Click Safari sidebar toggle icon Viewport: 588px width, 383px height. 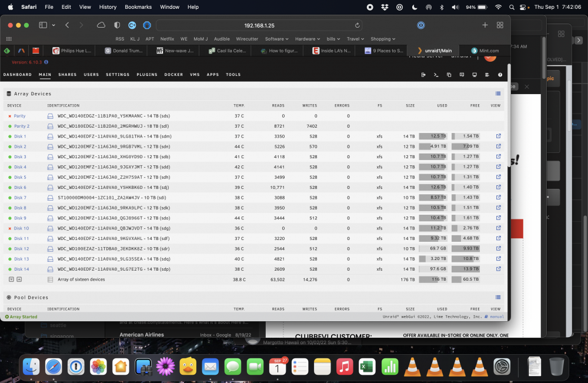pyautogui.click(x=43, y=25)
